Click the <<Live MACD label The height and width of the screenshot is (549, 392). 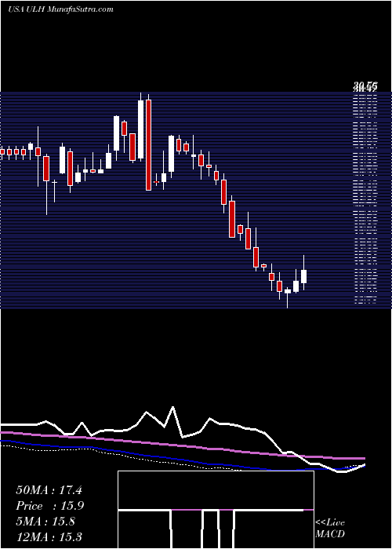click(x=330, y=529)
